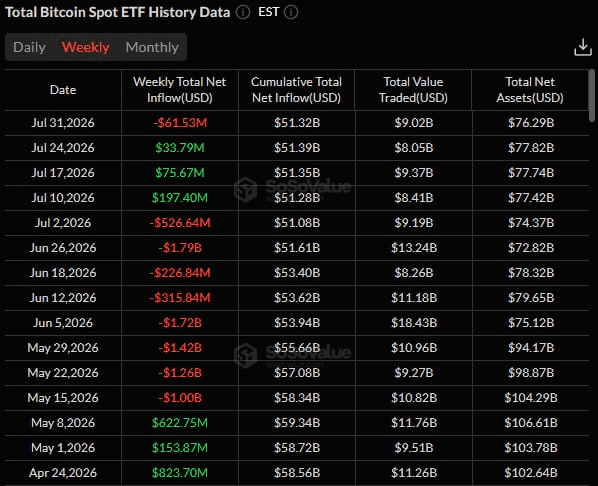Click the $51.08B cumulative inflow value
The height and width of the screenshot is (486, 598).
(x=297, y=223)
